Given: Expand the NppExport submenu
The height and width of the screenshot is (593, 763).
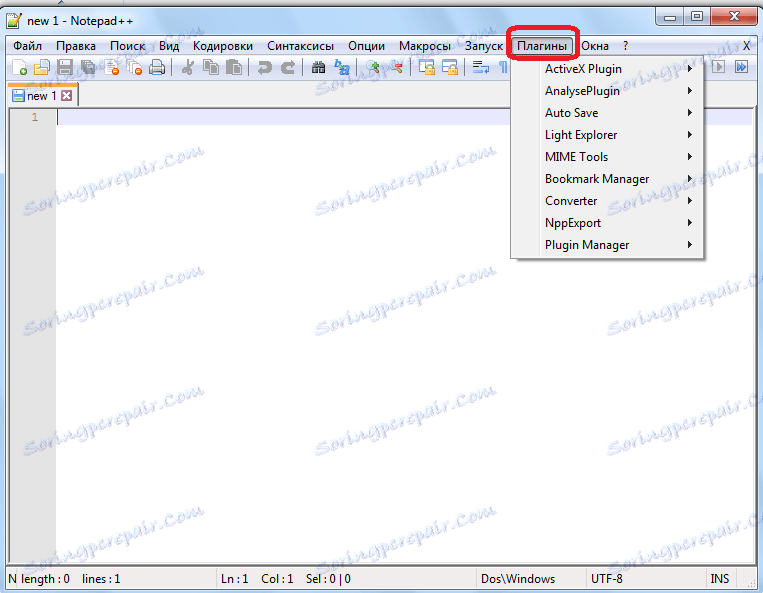Looking at the screenshot, I should point(607,223).
